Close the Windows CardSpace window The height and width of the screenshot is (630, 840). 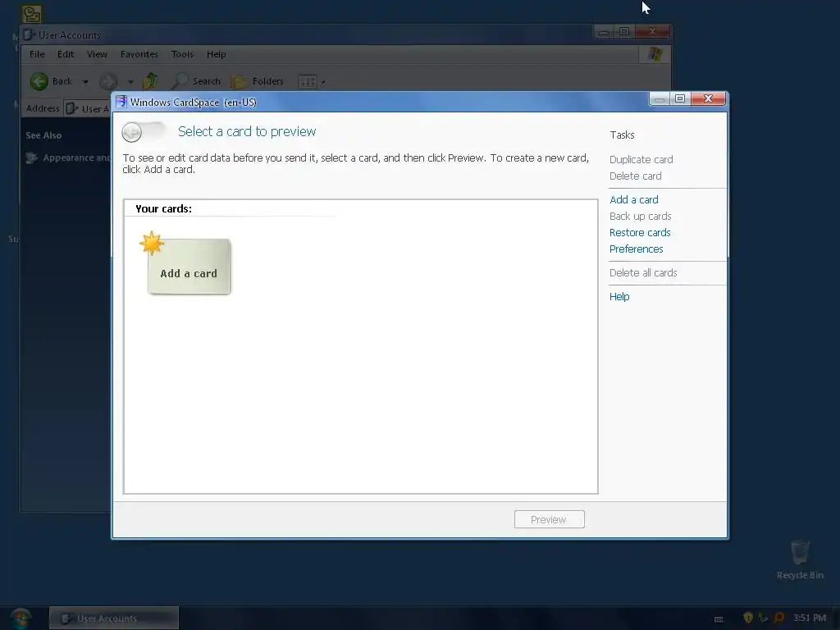(708, 99)
